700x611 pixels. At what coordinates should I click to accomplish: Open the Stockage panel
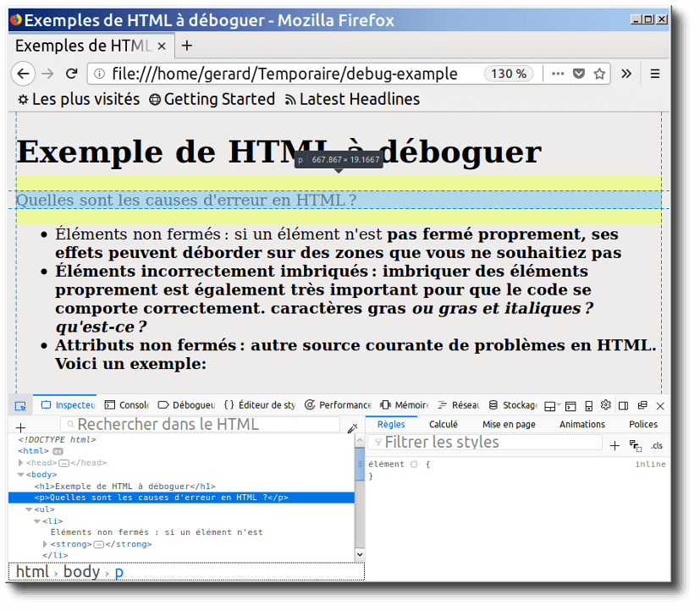(x=513, y=405)
